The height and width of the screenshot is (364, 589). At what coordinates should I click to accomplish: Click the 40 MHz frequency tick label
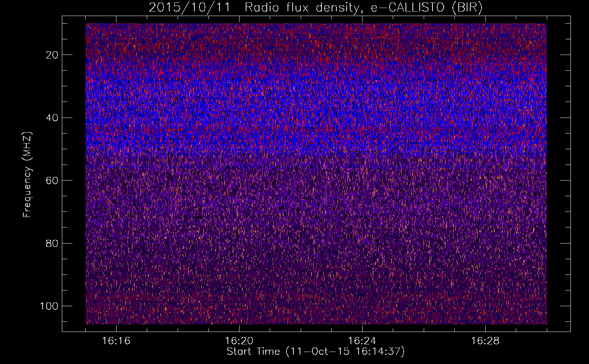click(x=52, y=118)
